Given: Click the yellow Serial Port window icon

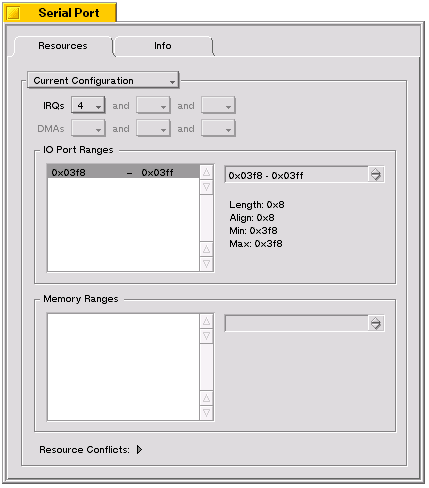Looking at the screenshot, I should tap(13, 13).
